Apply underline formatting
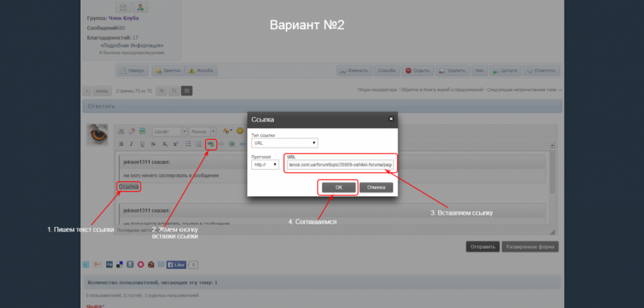 coord(142,144)
